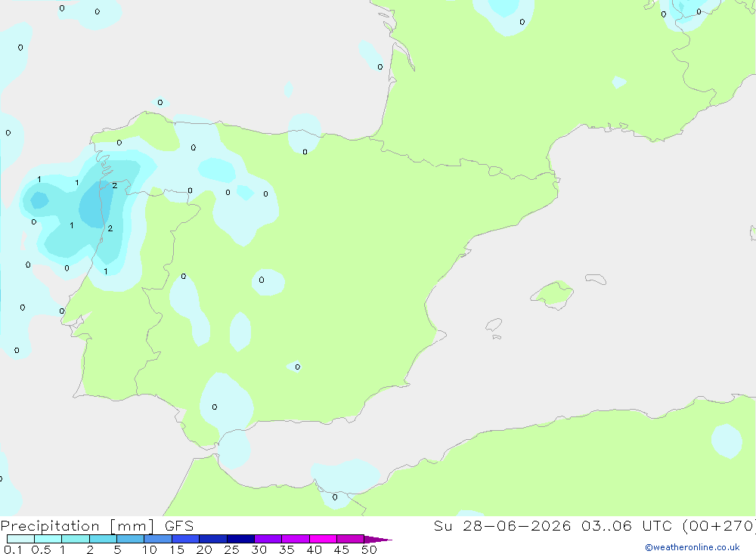This screenshot has width=756, height=554.
Task: Pick legend swatch between 20 and 25
Action: pos(213,539)
